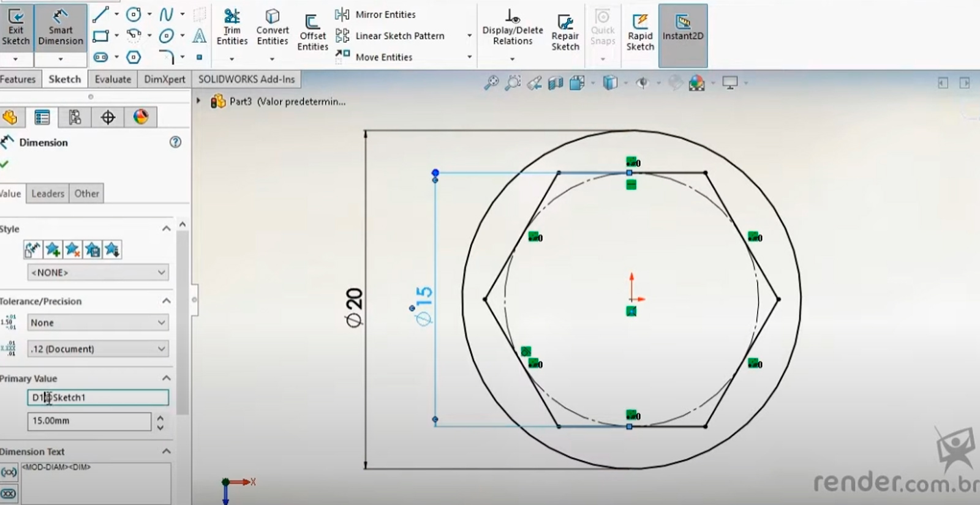
Task: Toggle the Instant2D mode
Action: tap(683, 35)
